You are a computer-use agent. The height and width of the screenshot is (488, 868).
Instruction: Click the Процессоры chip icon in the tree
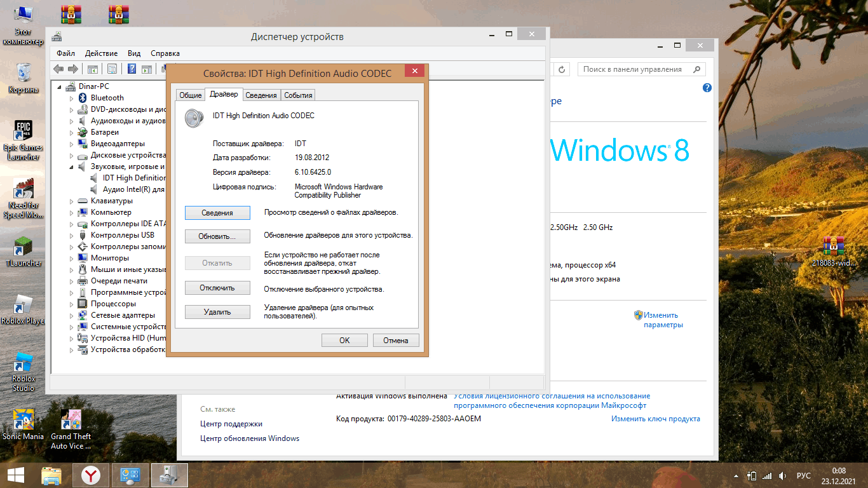82,304
